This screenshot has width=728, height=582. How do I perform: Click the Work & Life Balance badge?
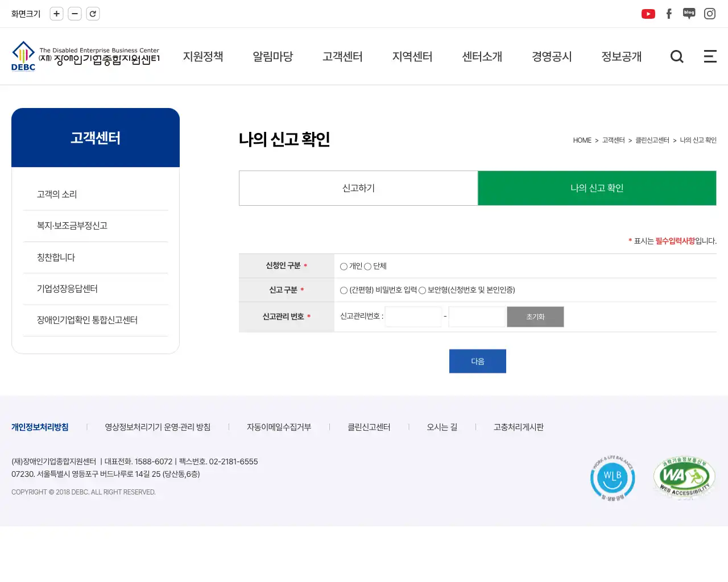point(613,478)
